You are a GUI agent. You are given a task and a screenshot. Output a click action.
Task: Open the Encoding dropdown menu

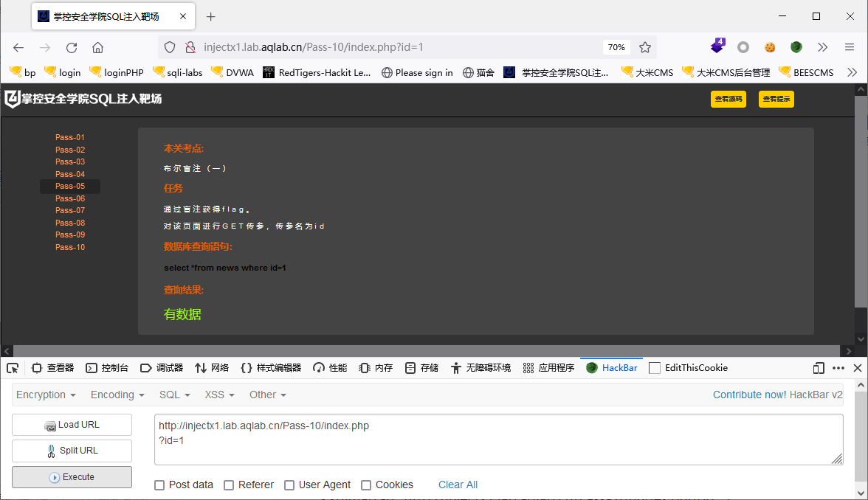[117, 395]
